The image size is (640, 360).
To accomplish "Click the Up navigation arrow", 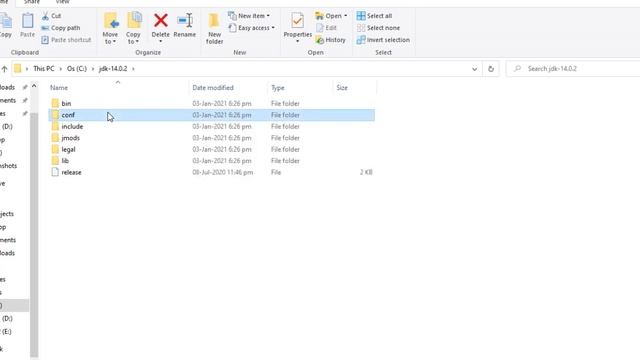I will point(4,69).
